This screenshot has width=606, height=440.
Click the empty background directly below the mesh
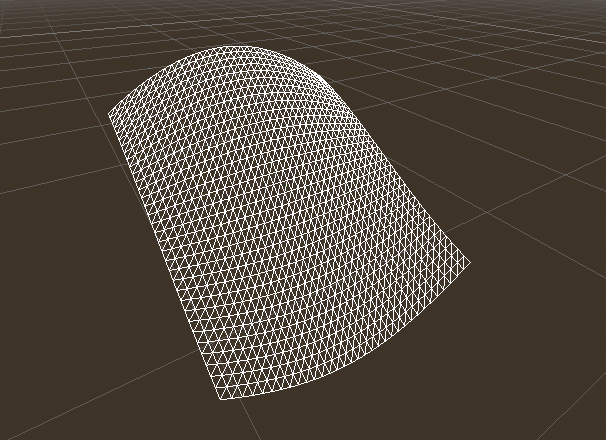tap(300, 420)
